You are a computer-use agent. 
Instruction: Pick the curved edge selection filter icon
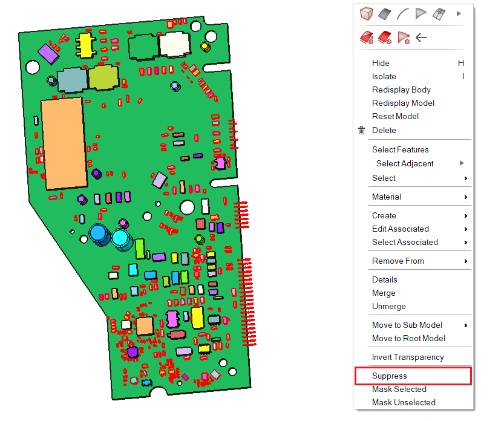click(x=402, y=13)
